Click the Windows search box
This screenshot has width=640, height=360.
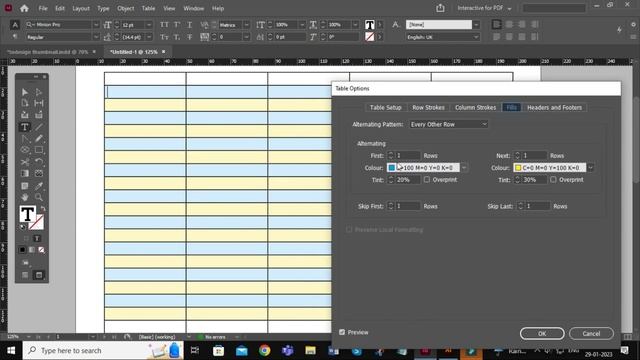(103, 351)
